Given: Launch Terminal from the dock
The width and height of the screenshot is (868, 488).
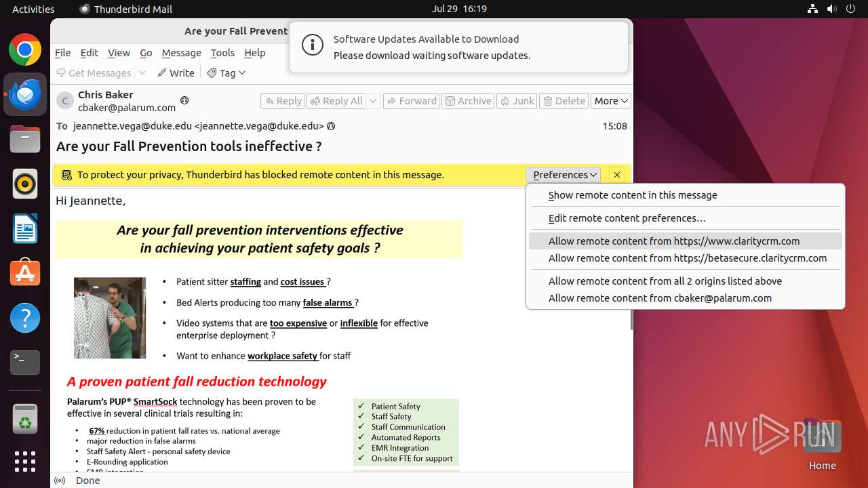Looking at the screenshot, I should coord(25,363).
